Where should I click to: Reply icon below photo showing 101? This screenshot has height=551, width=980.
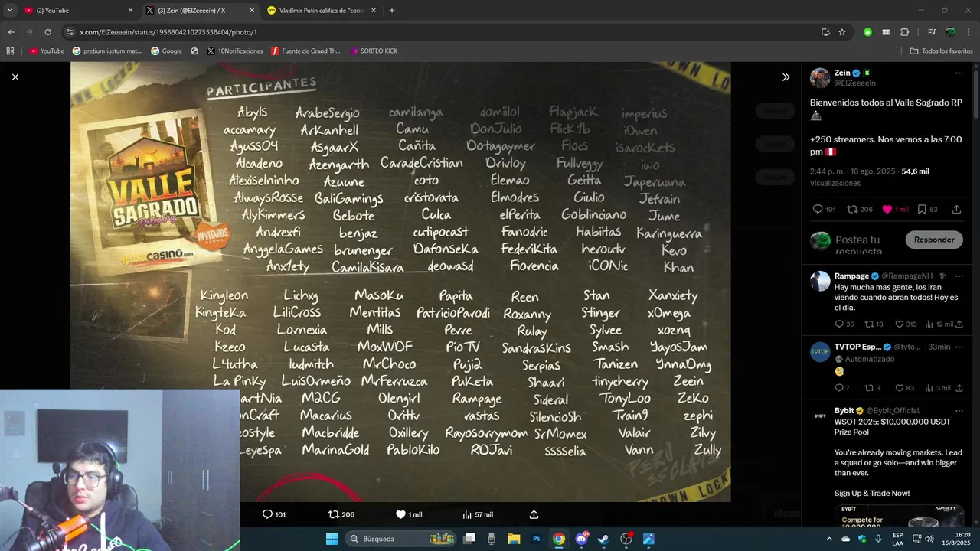(x=267, y=514)
